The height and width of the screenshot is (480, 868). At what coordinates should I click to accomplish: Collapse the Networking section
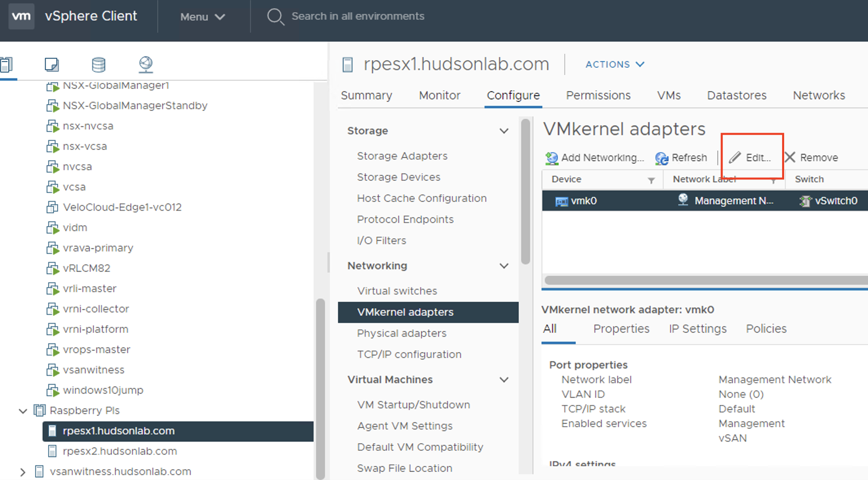point(504,266)
